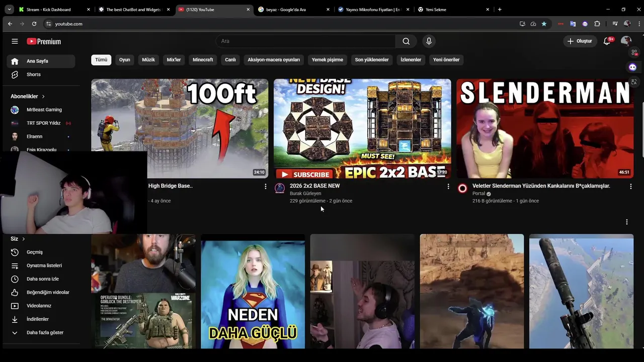
Task: Select the Canlı filter chip
Action: coord(230,60)
